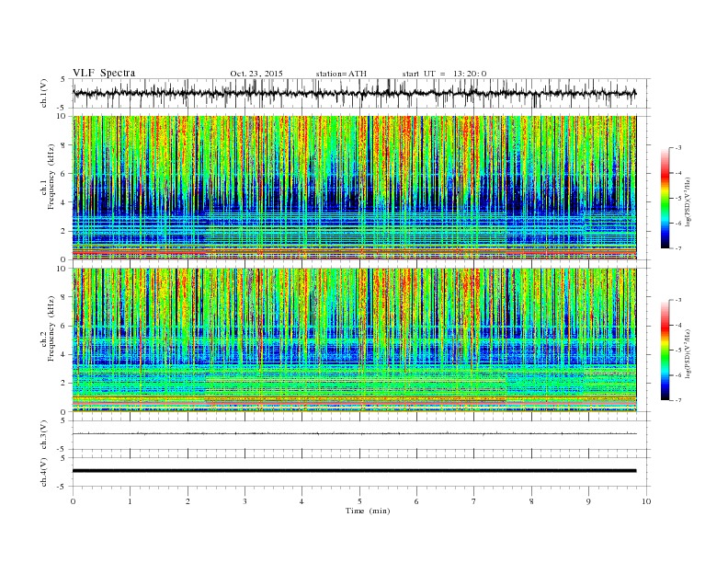Click the upper color scale bar beside ch.1
The height and width of the screenshot is (563, 728).
(665, 199)
